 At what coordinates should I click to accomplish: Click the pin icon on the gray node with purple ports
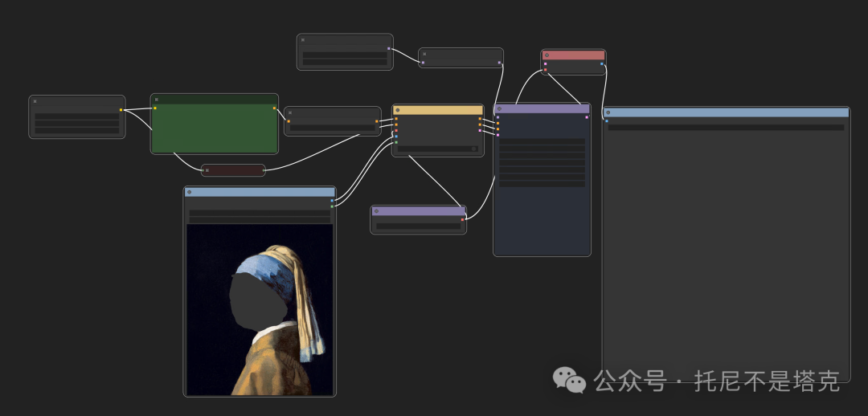pos(424,55)
